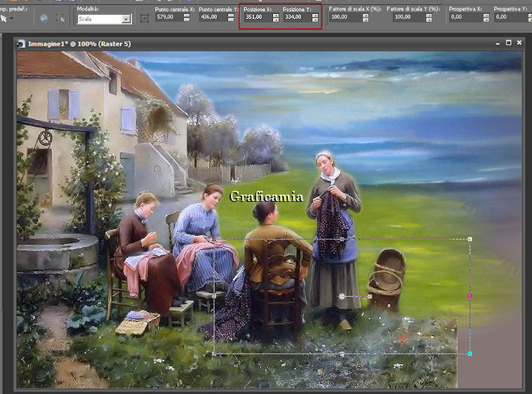Click the rotation handle square beside the pivot
Viewport: 532px width, 394px height.
coord(370,296)
